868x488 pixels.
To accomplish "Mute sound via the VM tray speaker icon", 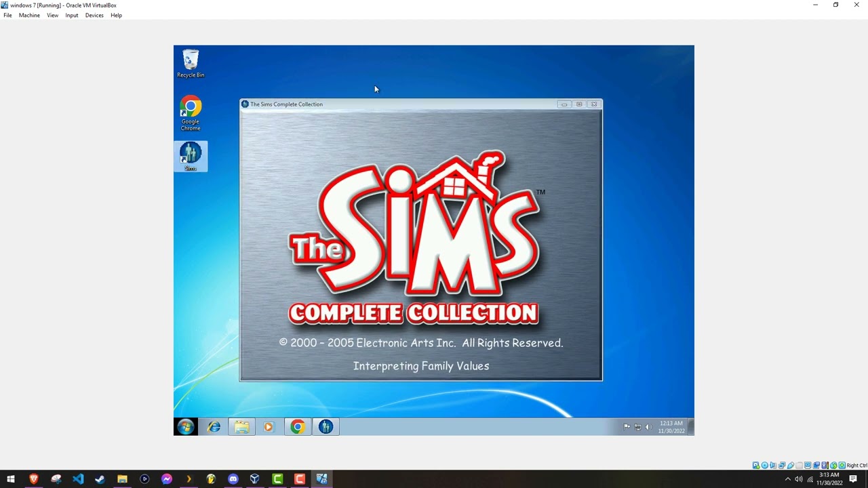I will click(648, 427).
